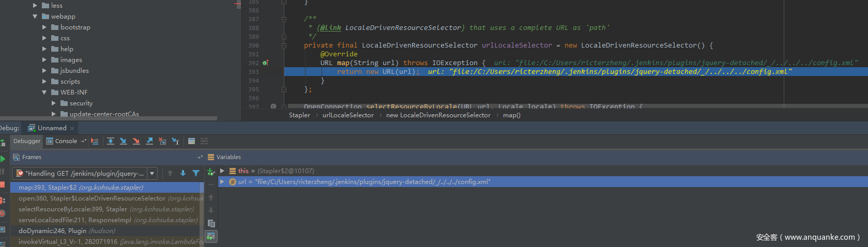
Task: Collapse the webapp folder
Action: (35, 17)
